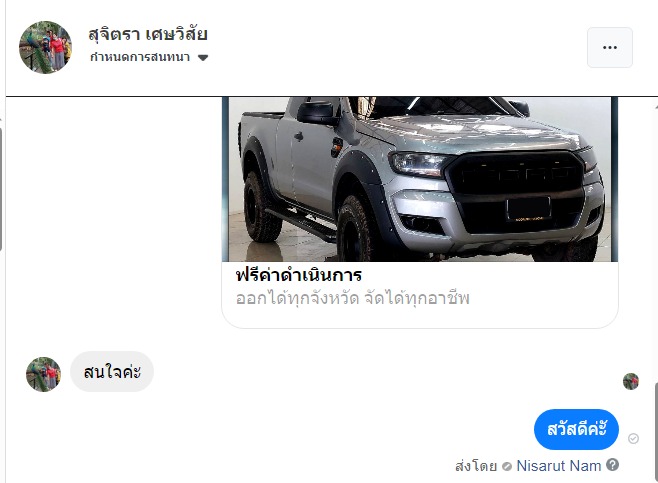
Task: Expand the caret arrow beside กำหนดการสนทนา
Action: tap(203, 58)
